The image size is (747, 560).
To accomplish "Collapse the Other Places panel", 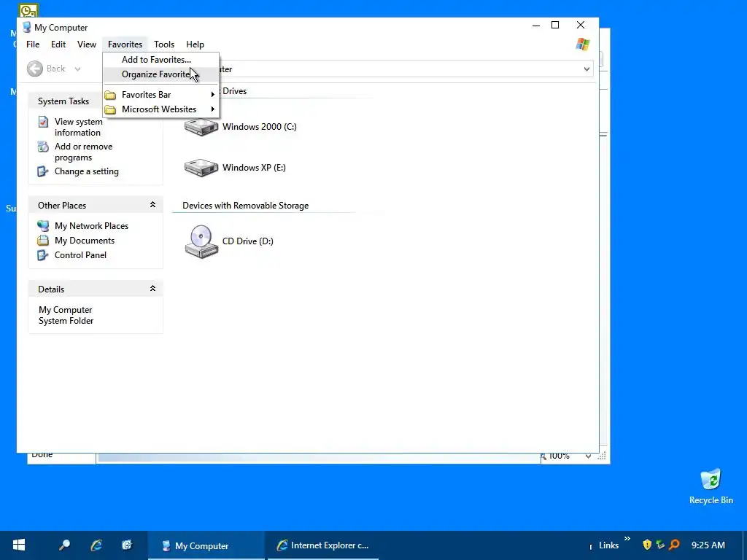I will [152, 205].
